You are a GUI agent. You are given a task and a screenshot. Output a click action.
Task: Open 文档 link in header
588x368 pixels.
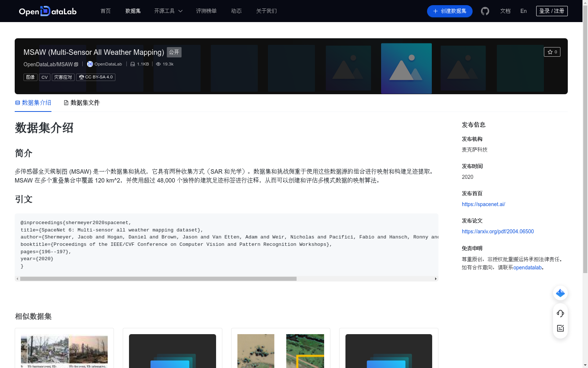coord(505,11)
